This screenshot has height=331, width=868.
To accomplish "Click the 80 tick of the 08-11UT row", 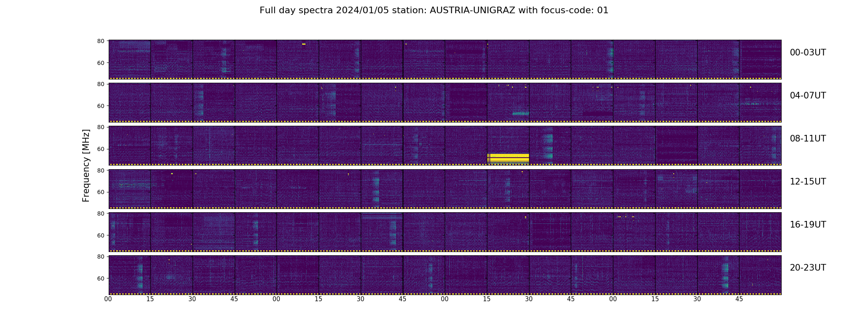I will point(100,127).
